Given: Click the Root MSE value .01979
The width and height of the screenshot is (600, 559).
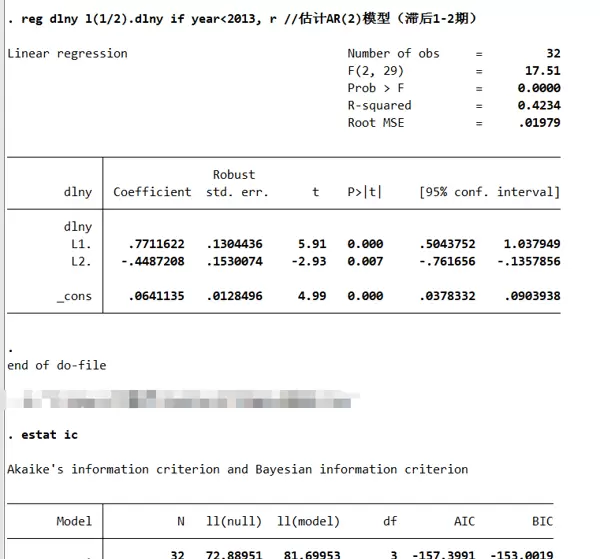Looking at the screenshot, I should [x=539, y=123].
